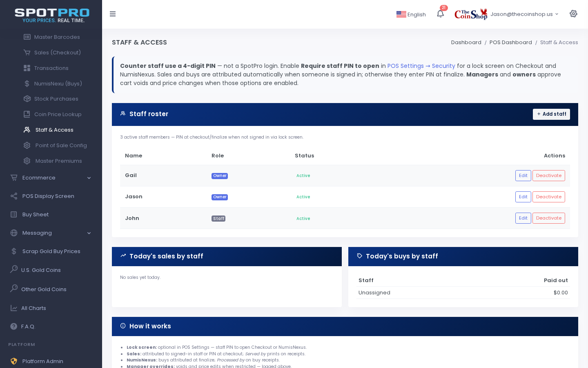
Task: Click the John name cell
Action: (132, 218)
